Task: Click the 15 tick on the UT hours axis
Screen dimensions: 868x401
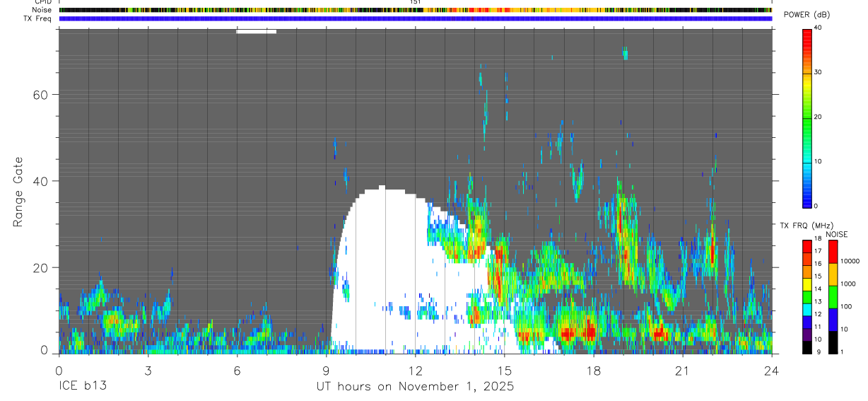Action: (505, 371)
